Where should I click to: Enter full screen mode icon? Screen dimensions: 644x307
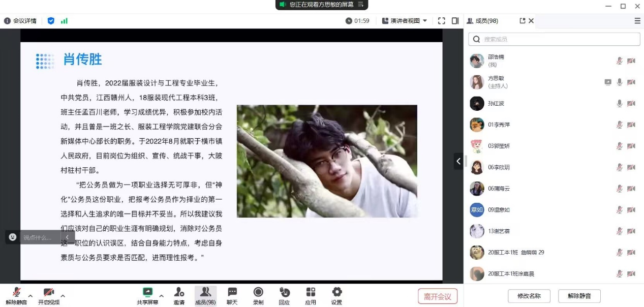[x=441, y=21]
